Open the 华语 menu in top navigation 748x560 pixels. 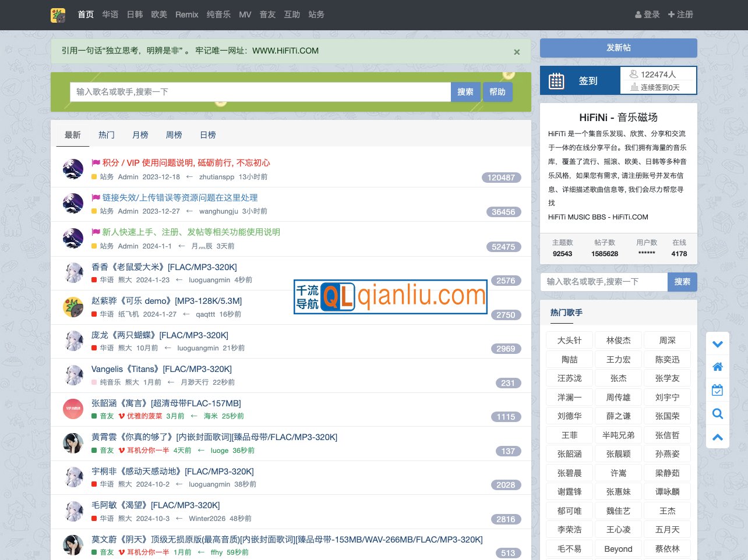coord(110,15)
